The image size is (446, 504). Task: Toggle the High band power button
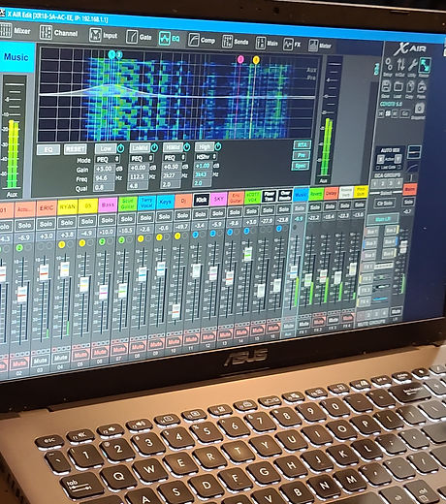(218, 146)
